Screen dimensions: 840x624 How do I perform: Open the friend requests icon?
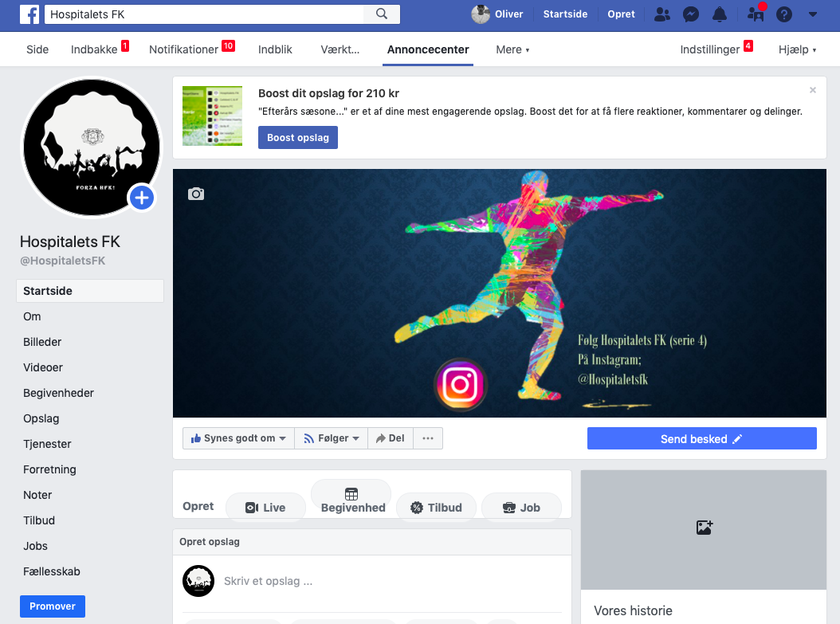pos(662,14)
